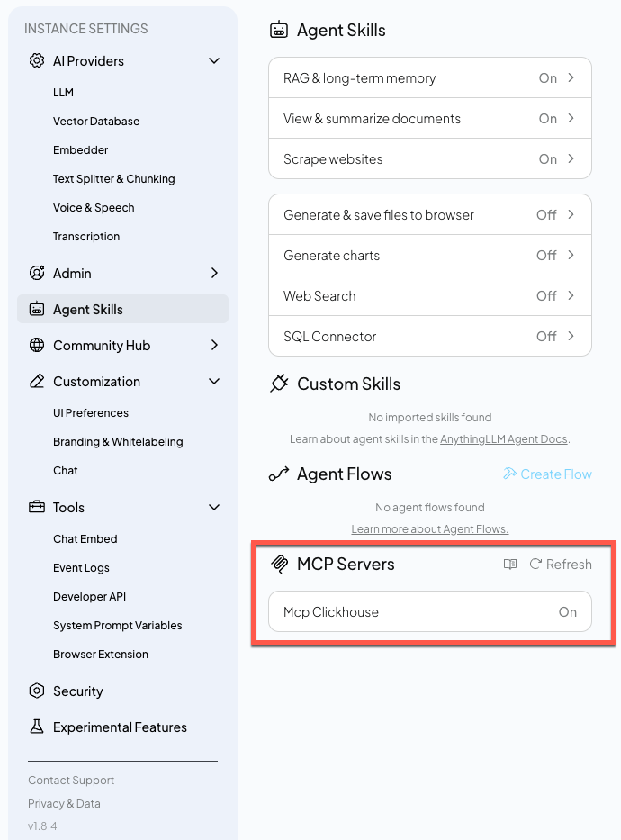Viewport: 621px width, 840px height.
Task: Click the MCP Servers documentation book icon
Action: click(510, 564)
